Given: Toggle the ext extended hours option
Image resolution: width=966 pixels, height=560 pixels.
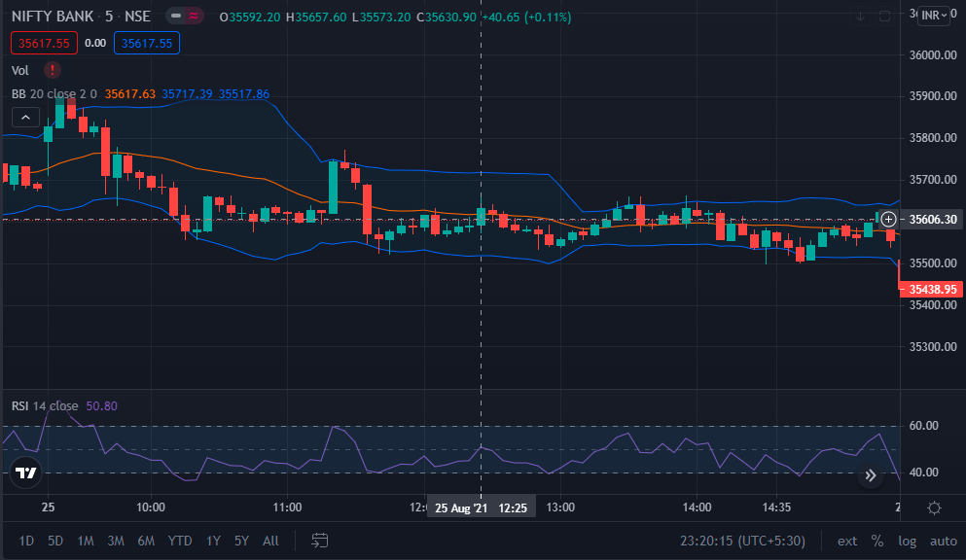Looking at the screenshot, I should tap(847, 541).
